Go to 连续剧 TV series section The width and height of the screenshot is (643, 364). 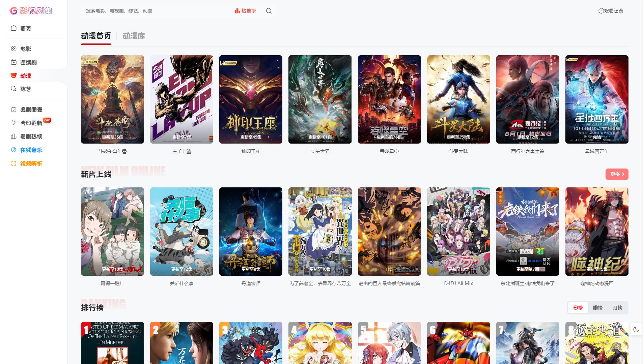(24, 62)
